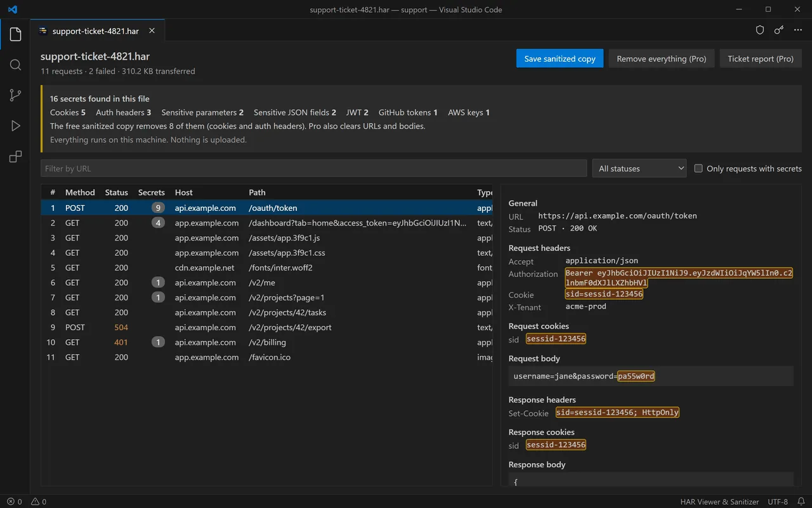Click the Auth headers 3 summary count
The width and height of the screenshot is (812, 508).
click(124, 112)
